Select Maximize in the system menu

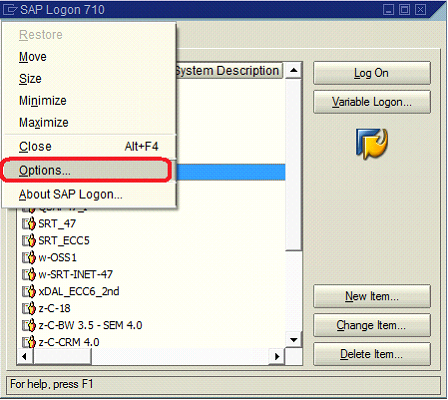[89, 123]
